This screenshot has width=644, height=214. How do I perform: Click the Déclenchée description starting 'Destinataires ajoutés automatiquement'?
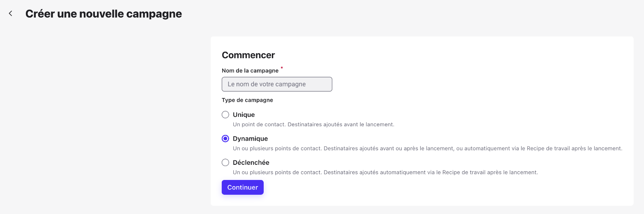pos(385,172)
